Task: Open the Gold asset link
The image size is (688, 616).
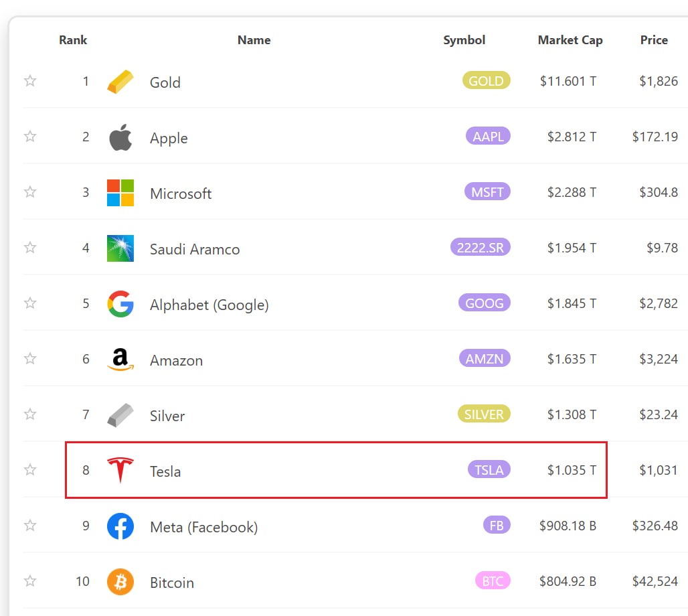Action: pos(165,82)
